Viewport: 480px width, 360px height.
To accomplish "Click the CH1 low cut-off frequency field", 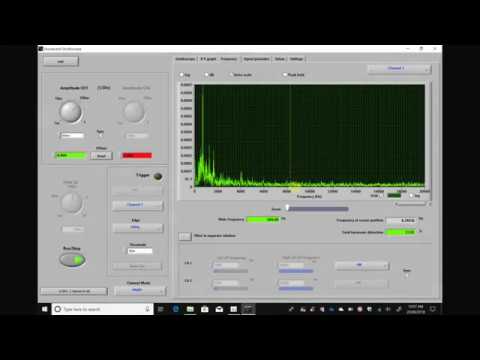I will [227, 265].
